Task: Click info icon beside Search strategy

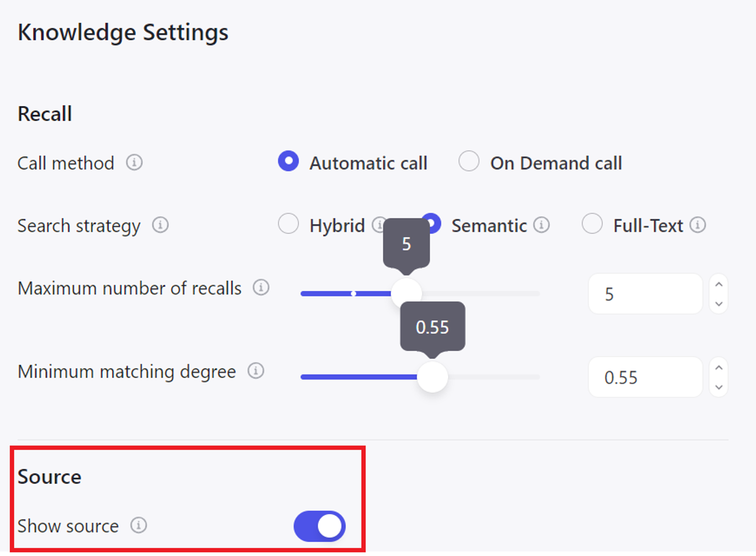Action: (x=160, y=225)
